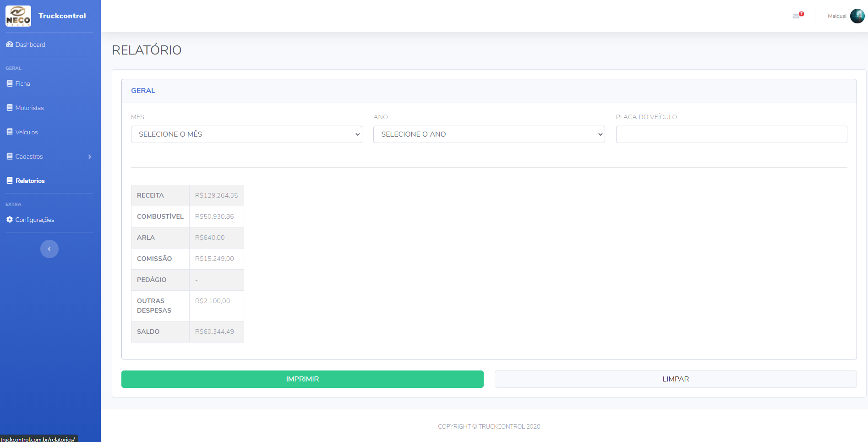Open the Dashboard menu item
Viewport: 868px width, 442px height.
coord(30,44)
